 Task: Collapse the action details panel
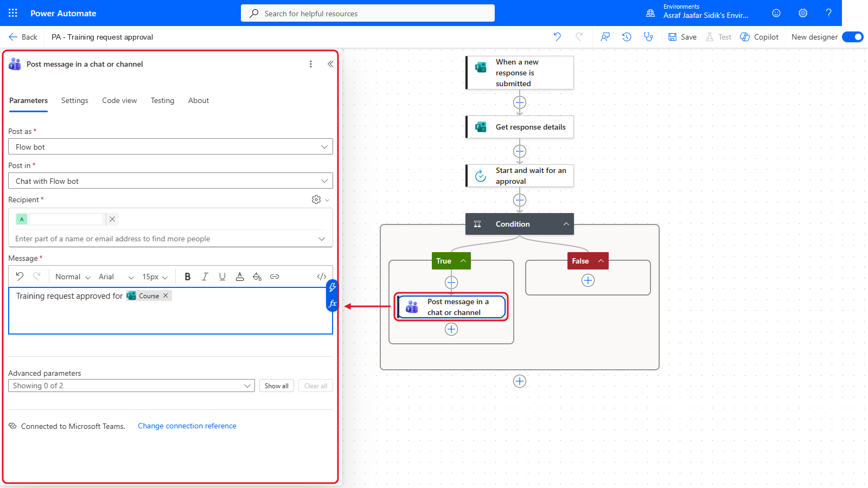(330, 64)
